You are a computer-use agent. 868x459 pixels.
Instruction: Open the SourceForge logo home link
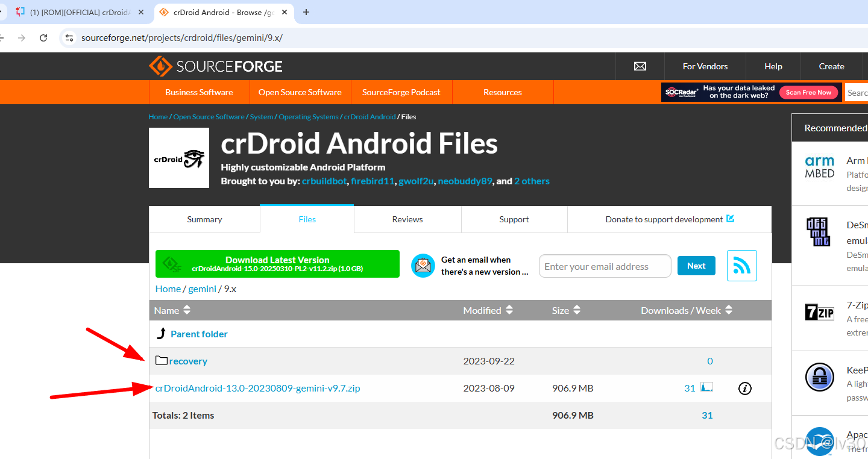click(216, 66)
